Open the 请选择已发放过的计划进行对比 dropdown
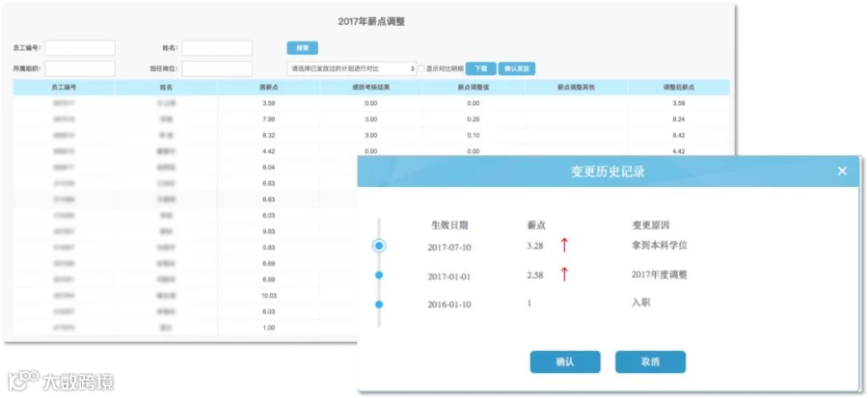Image resolution: width=868 pixels, height=398 pixels. coord(351,68)
